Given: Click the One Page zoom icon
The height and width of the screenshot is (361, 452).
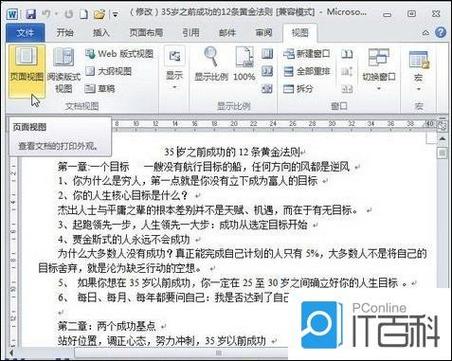Looking at the screenshot, I should tap(267, 53).
